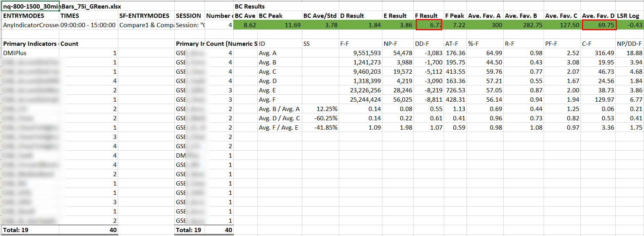Click the BC Results header cell
This screenshot has width=644, height=236.
(x=250, y=7)
